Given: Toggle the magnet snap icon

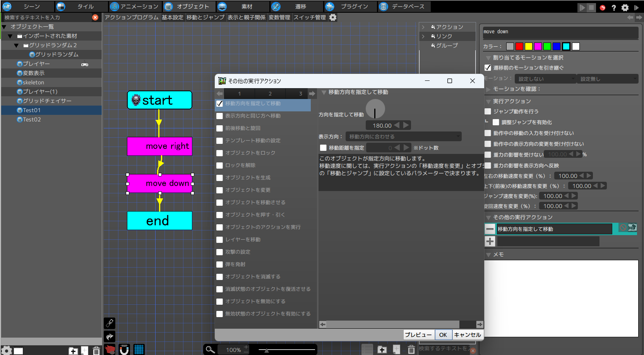Looking at the screenshot, I should click(x=124, y=350).
